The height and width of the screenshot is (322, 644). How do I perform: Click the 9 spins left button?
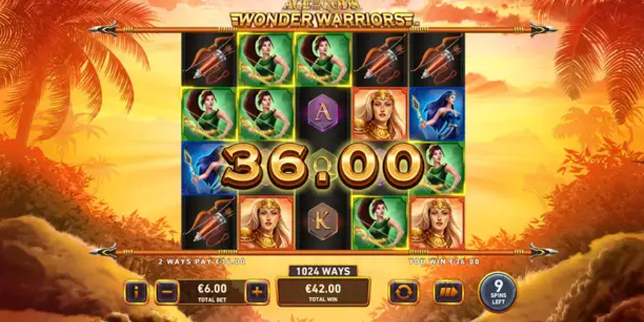tap(498, 292)
